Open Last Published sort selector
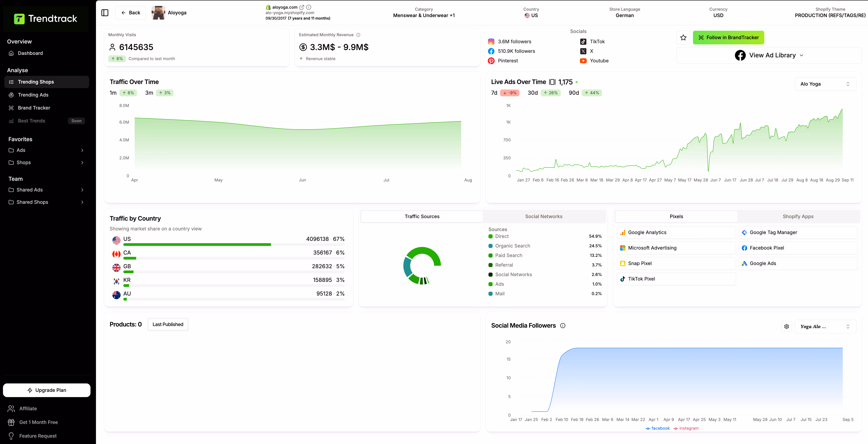 pos(168,324)
